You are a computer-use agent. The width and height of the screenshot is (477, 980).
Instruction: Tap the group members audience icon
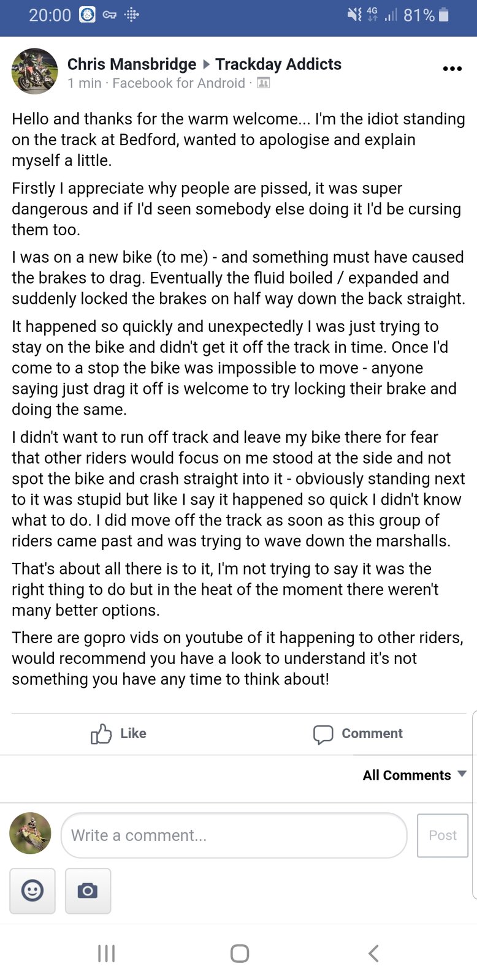pyautogui.click(x=263, y=83)
